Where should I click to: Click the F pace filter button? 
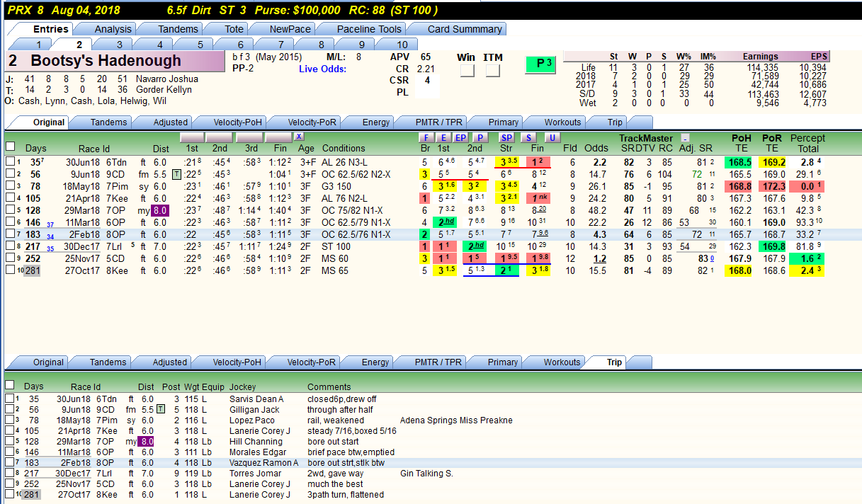(x=426, y=137)
